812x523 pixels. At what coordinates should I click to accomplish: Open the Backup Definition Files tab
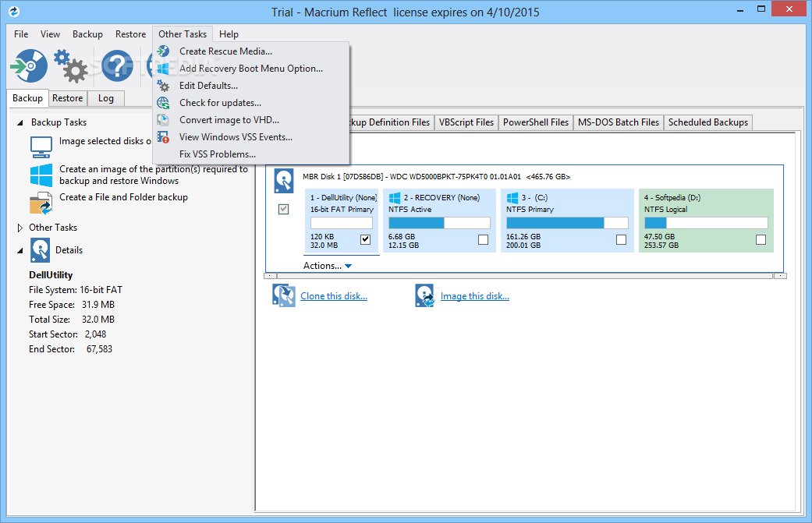[x=391, y=122]
